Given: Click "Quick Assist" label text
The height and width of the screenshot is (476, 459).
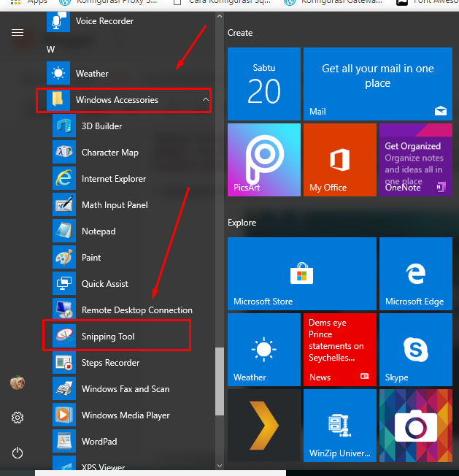Looking at the screenshot, I should [105, 284].
